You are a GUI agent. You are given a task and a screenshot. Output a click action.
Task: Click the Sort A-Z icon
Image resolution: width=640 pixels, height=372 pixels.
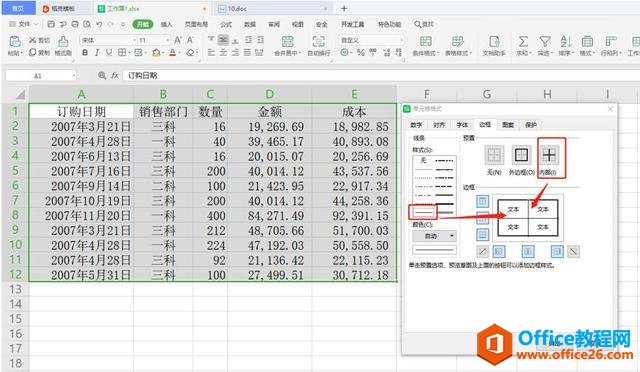pyautogui.click(x=565, y=42)
